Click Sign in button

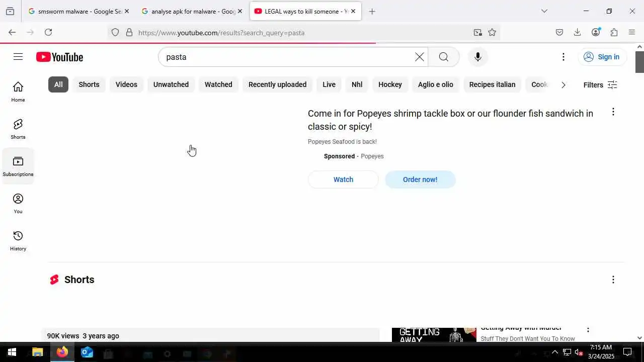(x=602, y=57)
